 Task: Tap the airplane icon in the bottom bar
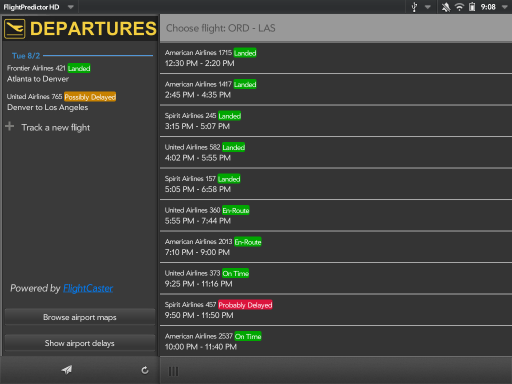[67, 370]
